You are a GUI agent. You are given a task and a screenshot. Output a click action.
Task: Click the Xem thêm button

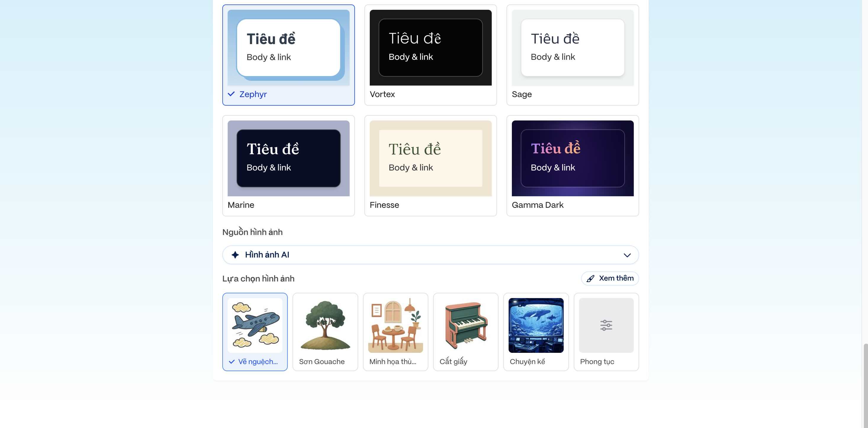pos(610,278)
